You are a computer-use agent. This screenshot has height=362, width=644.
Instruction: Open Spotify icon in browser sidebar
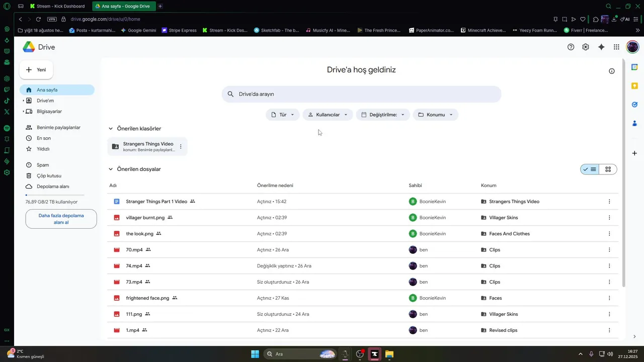tap(7, 128)
